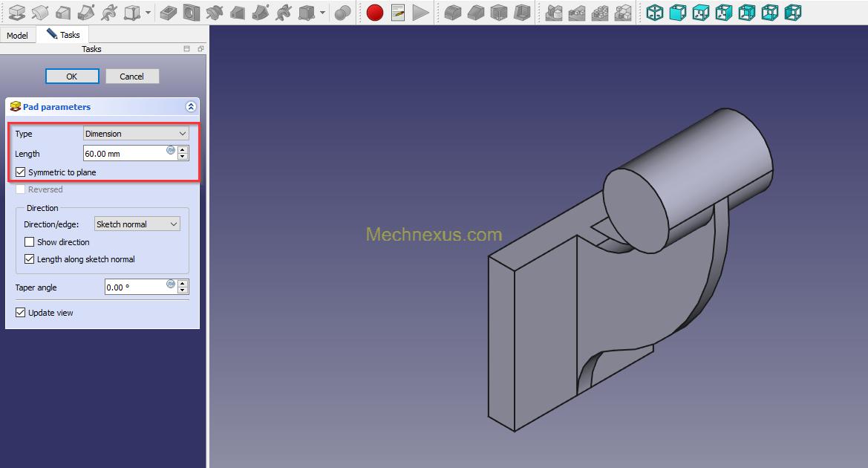Choose the Subtractive pipe tool
Image resolution: width=868 pixels, height=468 pixels.
point(261,12)
